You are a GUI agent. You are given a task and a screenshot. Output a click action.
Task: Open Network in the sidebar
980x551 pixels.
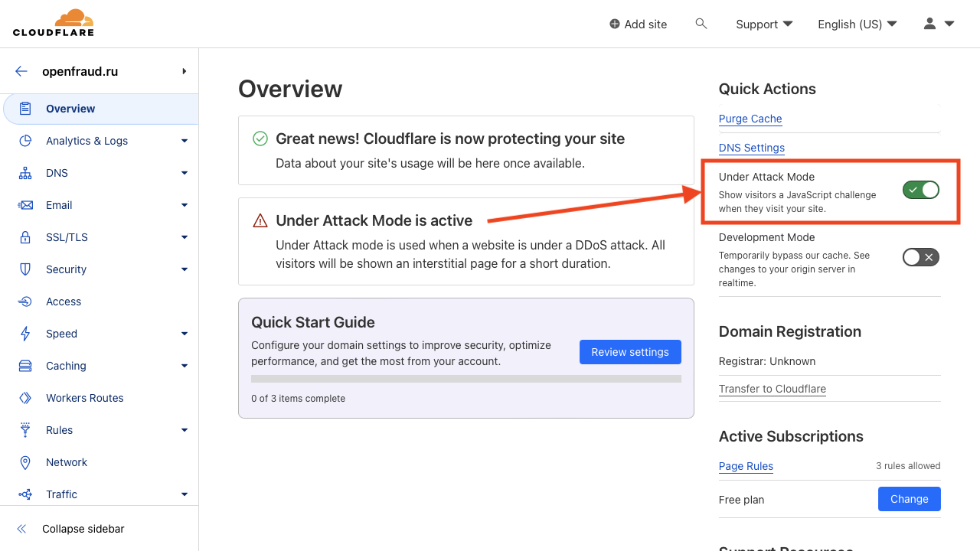click(x=100, y=462)
